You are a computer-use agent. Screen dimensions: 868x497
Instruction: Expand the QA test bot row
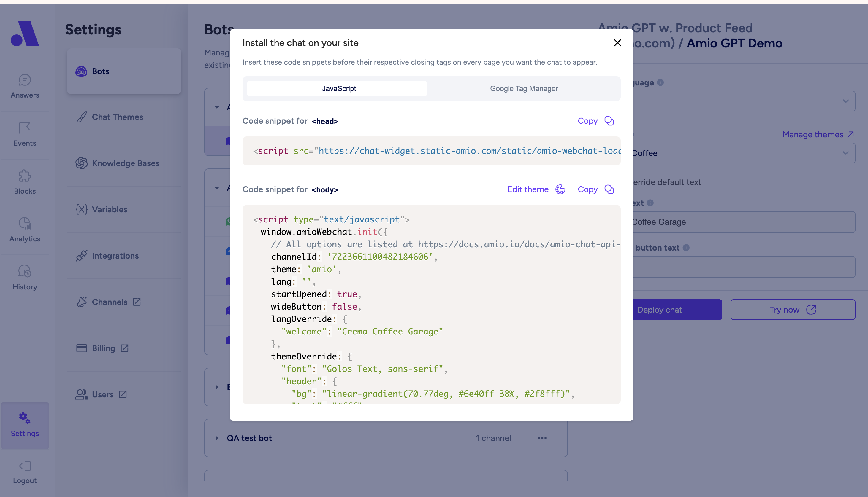(x=217, y=438)
